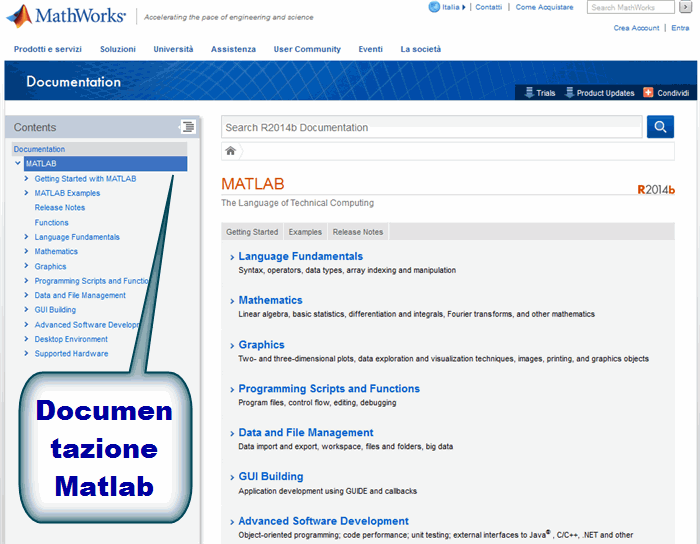Click the Condividi plus icon
700x544 pixels.
[x=648, y=92]
